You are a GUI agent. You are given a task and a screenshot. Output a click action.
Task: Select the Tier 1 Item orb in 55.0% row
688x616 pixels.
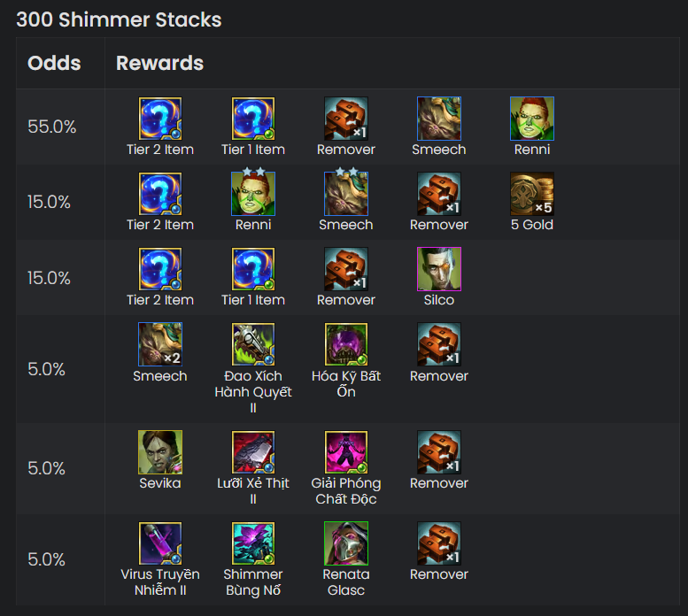253,119
